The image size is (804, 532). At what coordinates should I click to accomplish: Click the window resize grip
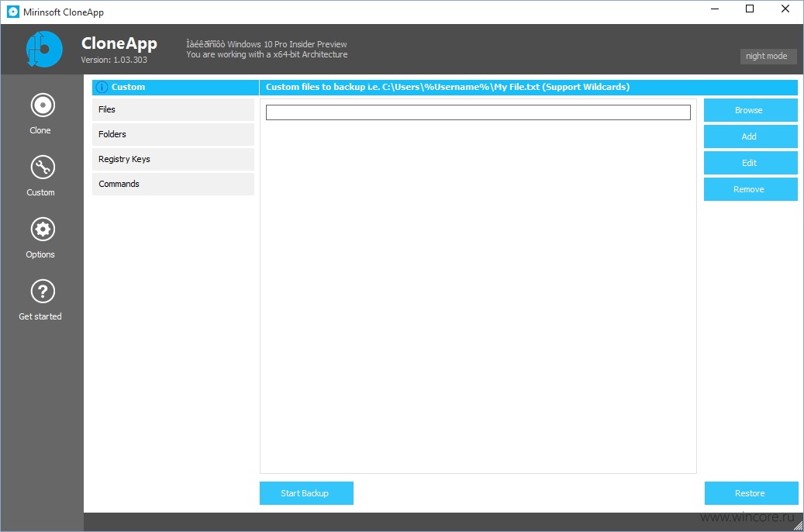pyautogui.click(x=798, y=526)
